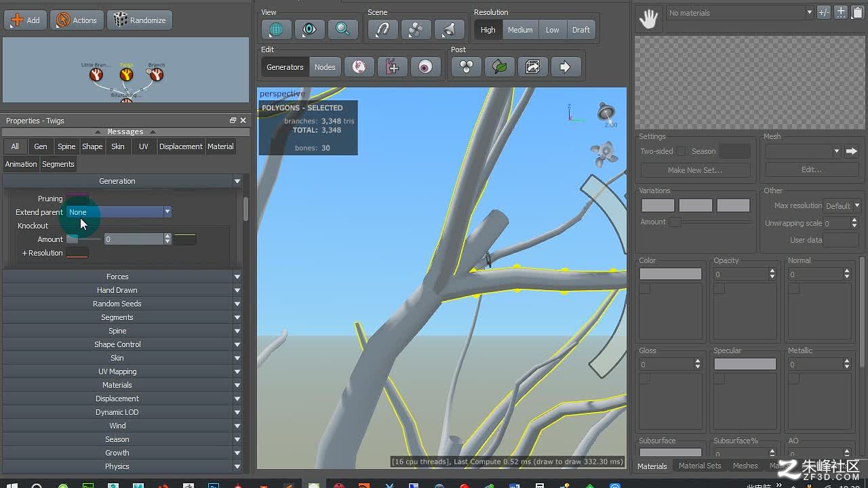The width and height of the screenshot is (868, 488).
Task: Select the Spine properties tab
Action: click(66, 146)
